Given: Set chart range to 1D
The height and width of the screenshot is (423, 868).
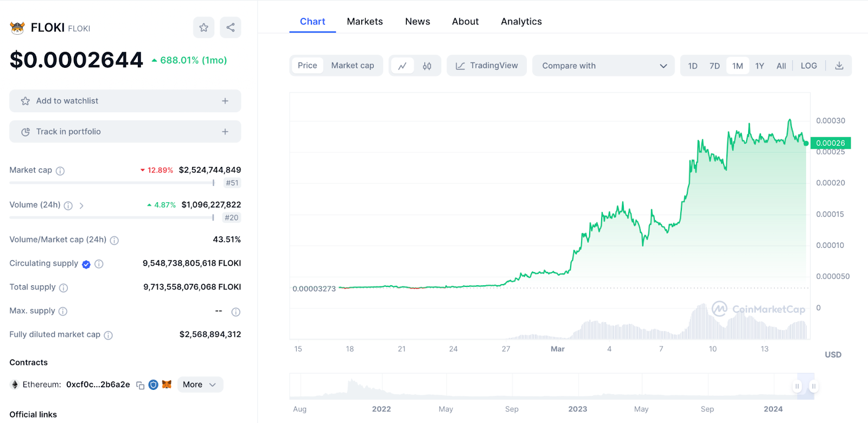Looking at the screenshot, I should (693, 66).
